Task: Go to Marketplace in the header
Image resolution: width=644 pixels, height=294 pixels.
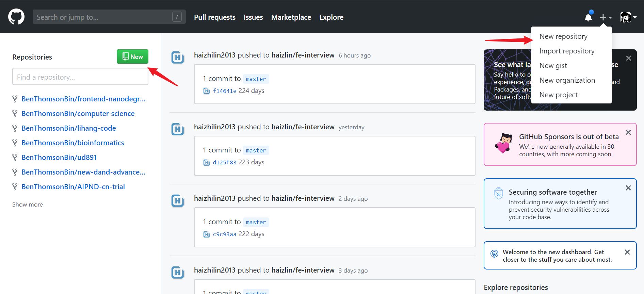Action: 291,17
